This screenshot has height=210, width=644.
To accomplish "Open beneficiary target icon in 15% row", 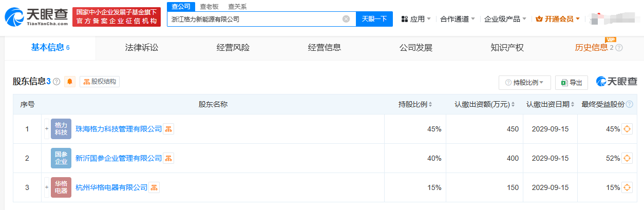I will point(627,187).
